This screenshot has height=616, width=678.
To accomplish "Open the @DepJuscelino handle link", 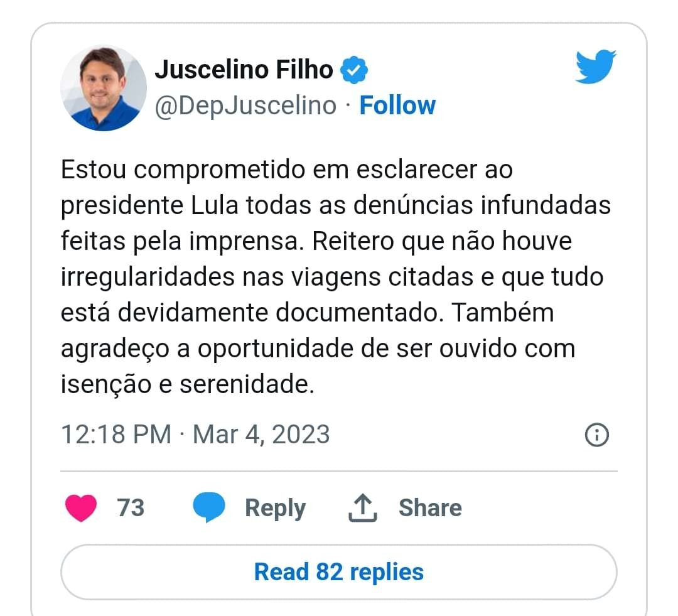I will coord(245,105).
